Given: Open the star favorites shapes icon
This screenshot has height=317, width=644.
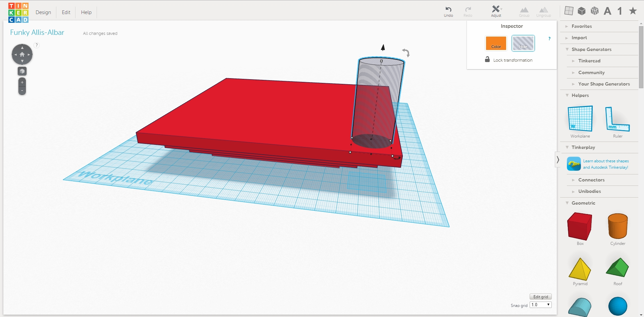Looking at the screenshot, I should pyautogui.click(x=633, y=11).
